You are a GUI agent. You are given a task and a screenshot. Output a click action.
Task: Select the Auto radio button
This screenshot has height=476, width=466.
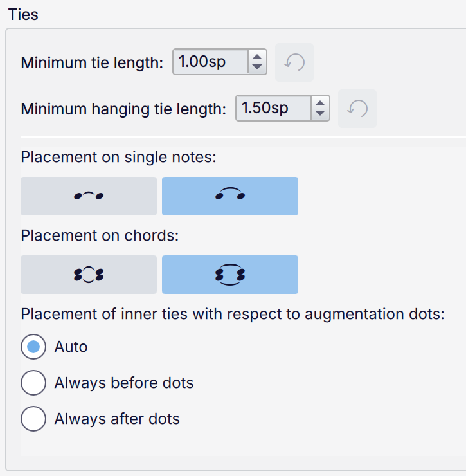[x=33, y=347]
